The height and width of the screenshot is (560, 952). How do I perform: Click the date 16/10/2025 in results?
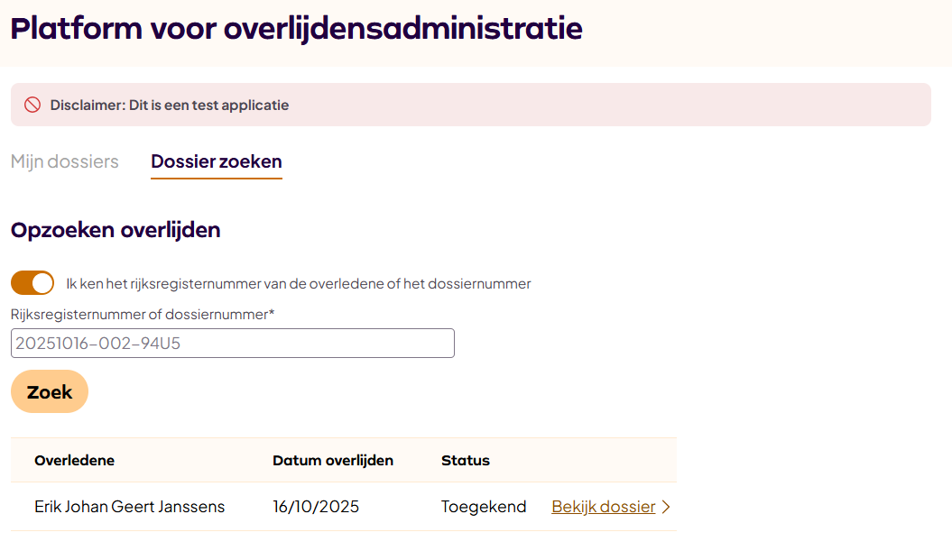point(316,507)
